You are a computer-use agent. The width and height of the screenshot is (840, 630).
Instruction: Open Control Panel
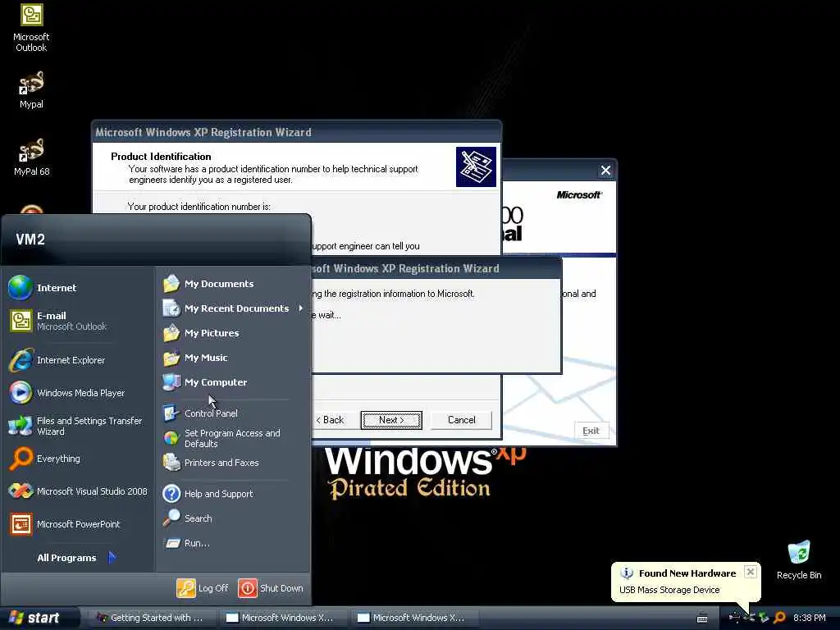[x=200, y=413]
